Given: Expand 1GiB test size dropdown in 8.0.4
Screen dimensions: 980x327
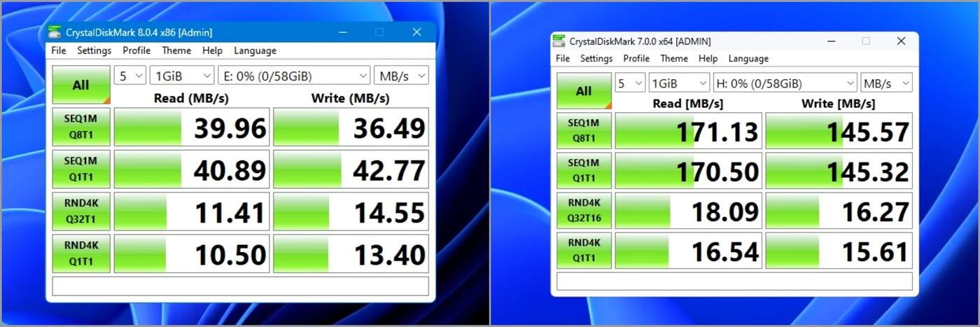Looking at the screenshot, I should point(182,76).
